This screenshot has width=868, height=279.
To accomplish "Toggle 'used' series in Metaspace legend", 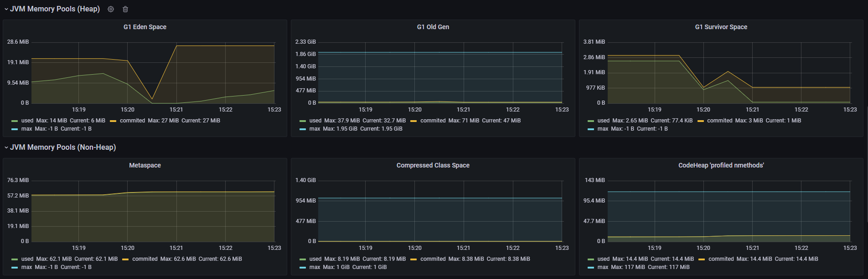I will (x=27, y=259).
